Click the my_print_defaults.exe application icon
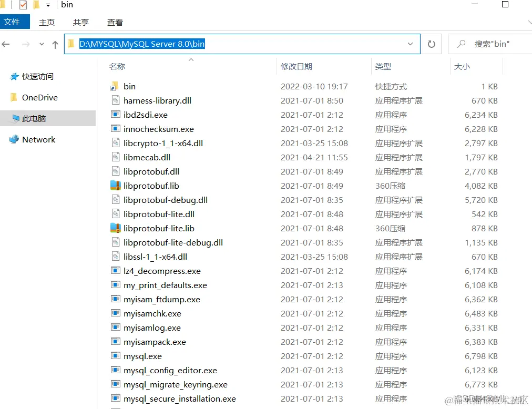 [x=115, y=285]
